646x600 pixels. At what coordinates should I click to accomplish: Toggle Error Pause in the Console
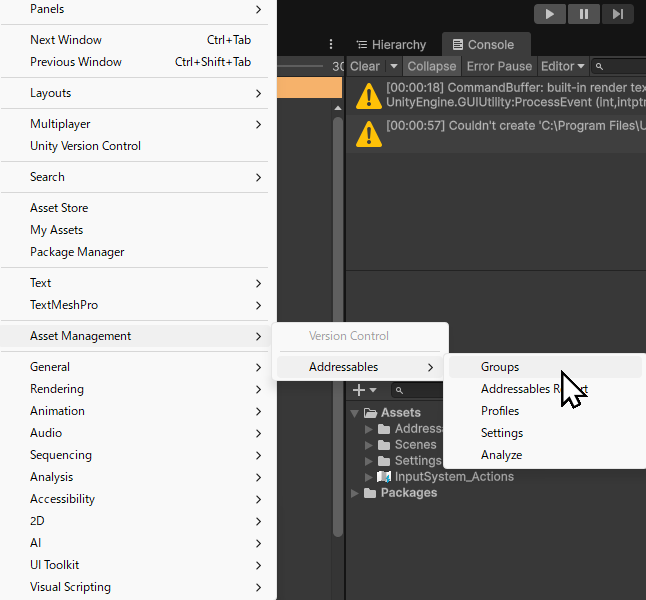coord(499,67)
